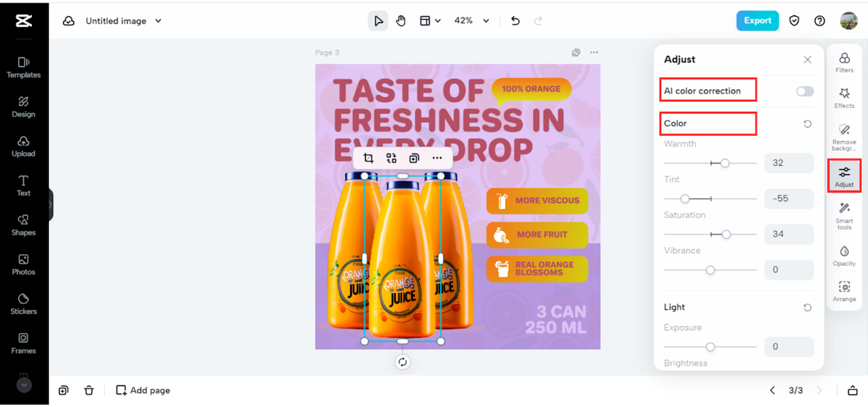This screenshot has height=407, width=868.
Task: Collapse the left sidebar panel handle
Action: (50, 204)
